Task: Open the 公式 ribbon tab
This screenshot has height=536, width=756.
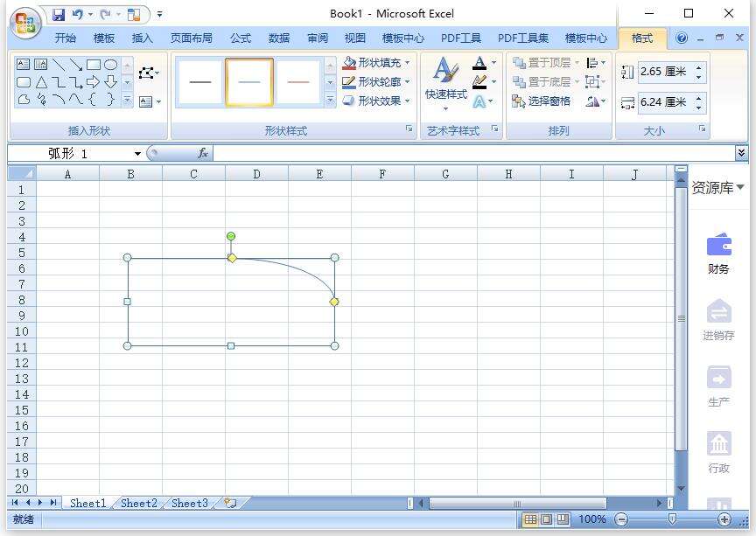Action: 241,38
